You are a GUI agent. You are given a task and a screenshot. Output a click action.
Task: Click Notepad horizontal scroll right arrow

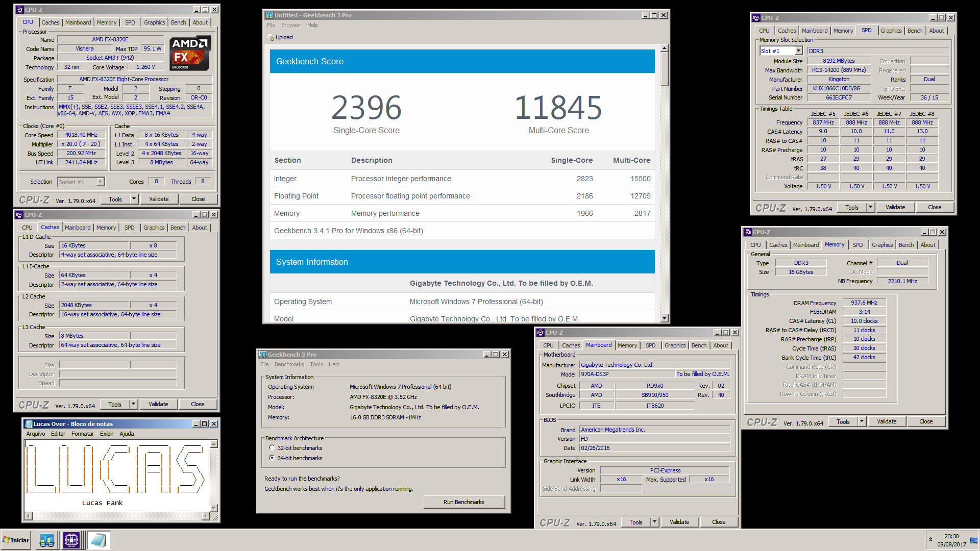[205, 516]
